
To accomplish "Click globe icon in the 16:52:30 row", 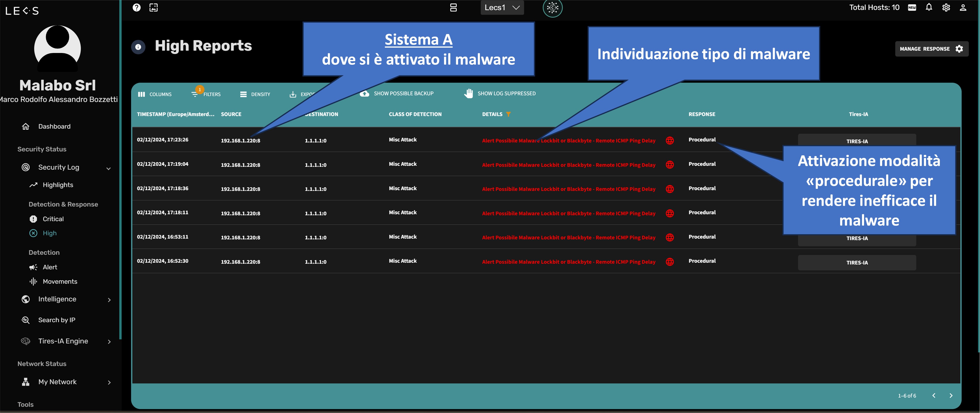I will pos(670,262).
